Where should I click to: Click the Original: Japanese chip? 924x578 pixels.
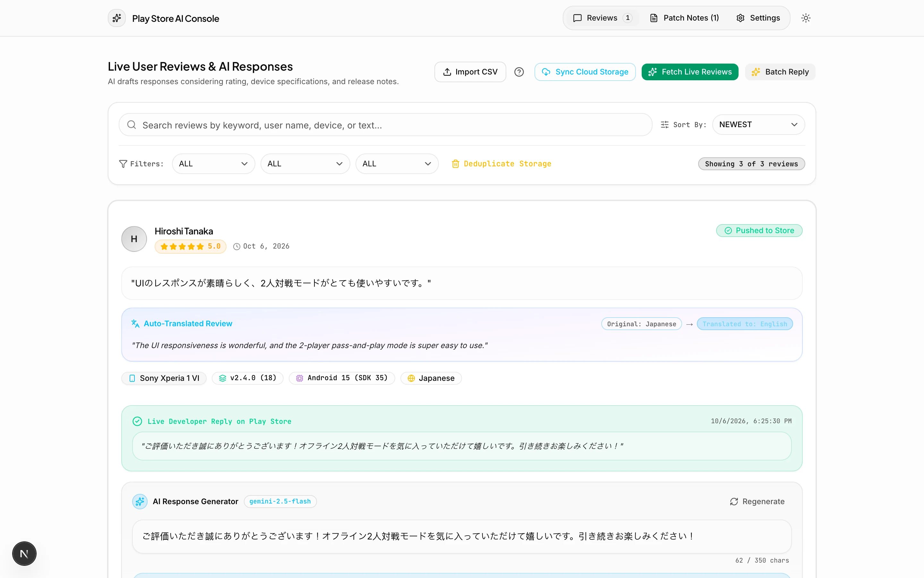pos(641,324)
